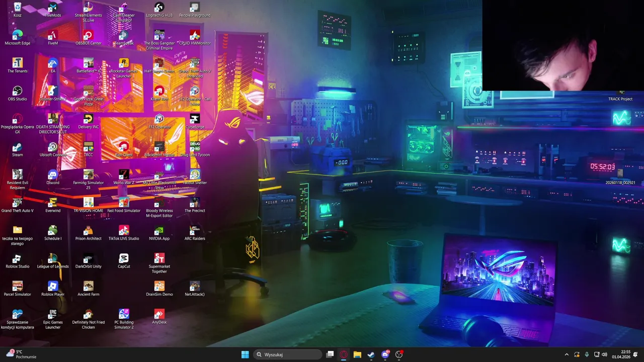Open World War Z shortcut

124,177
